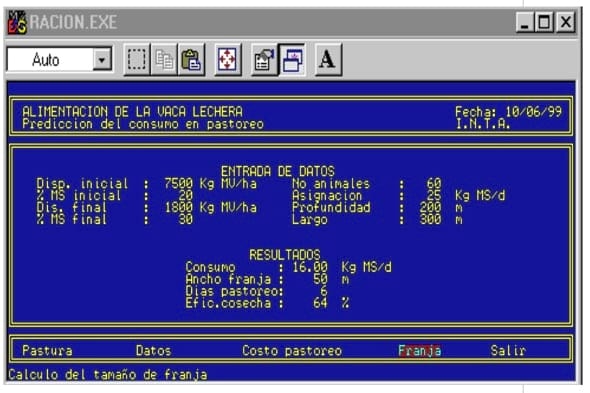The height and width of the screenshot is (393, 590).
Task: Close the RACION.EXE window
Action: click(566, 22)
